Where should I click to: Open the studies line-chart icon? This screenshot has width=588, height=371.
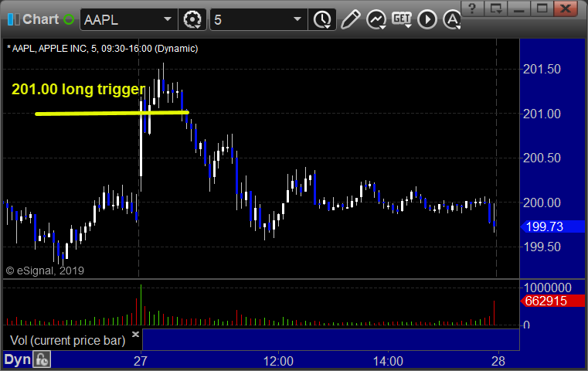tap(376, 19)
